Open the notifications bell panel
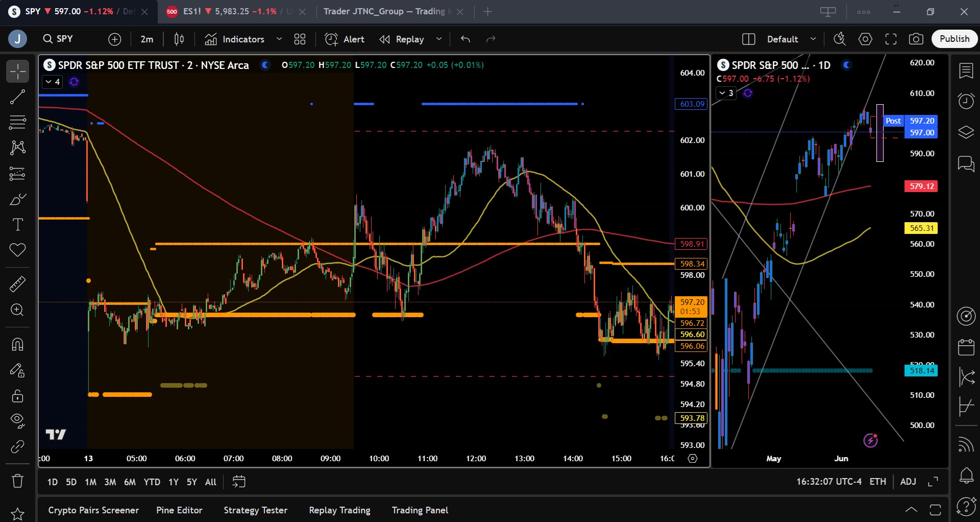This screenshot has width=980, height=522. pos(966,476)
